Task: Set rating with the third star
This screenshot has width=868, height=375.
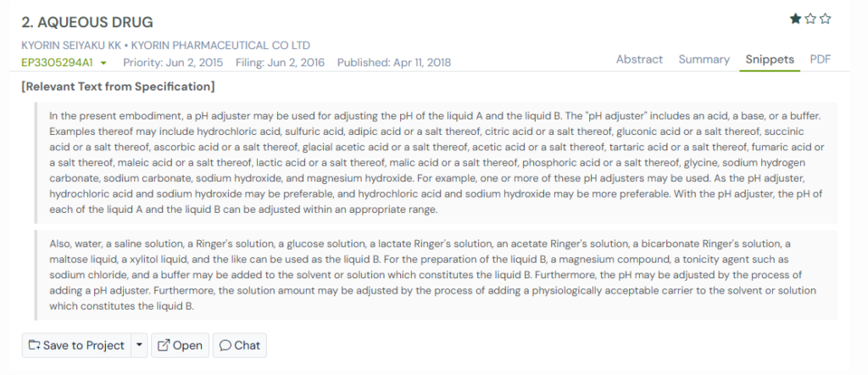Action: coord(826,19)
